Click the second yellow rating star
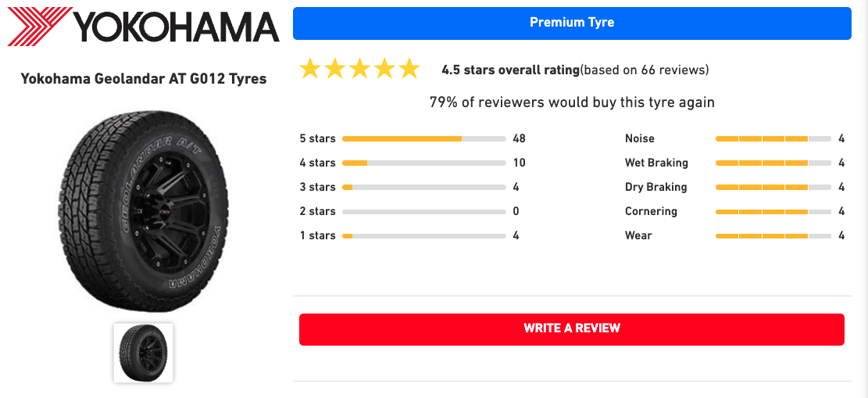The width and height of the screenshot is (868, 398). pyautogui.click(x=335, y=70)
